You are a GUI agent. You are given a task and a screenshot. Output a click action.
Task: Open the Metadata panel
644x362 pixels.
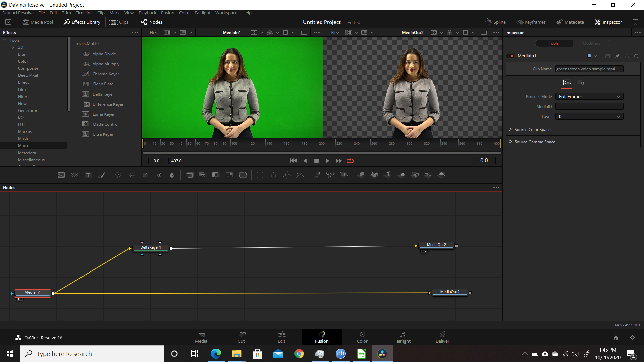[x=570, y=22]
